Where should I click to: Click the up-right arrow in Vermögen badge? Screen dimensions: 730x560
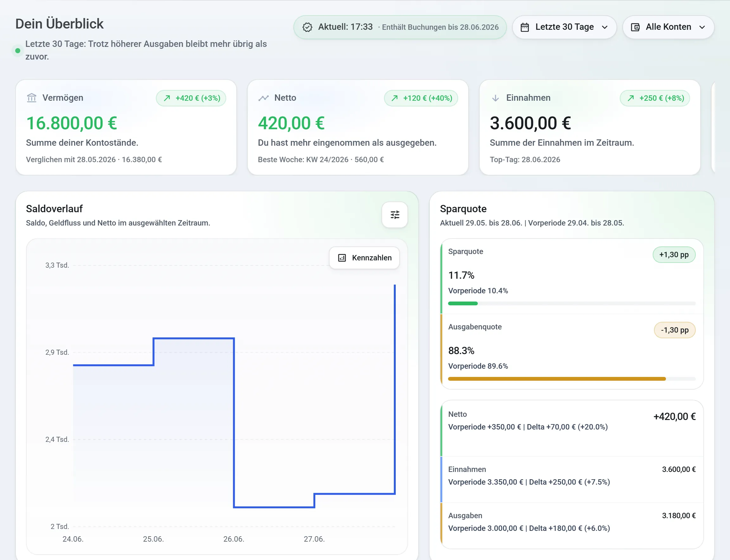coord(167,98)
